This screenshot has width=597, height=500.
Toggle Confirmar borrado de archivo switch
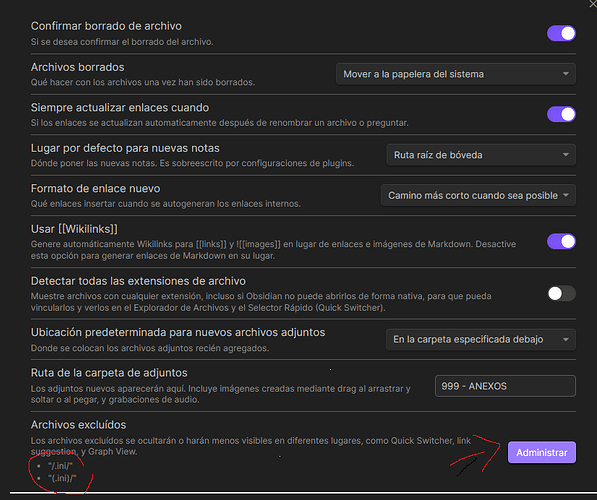point(561,34)
